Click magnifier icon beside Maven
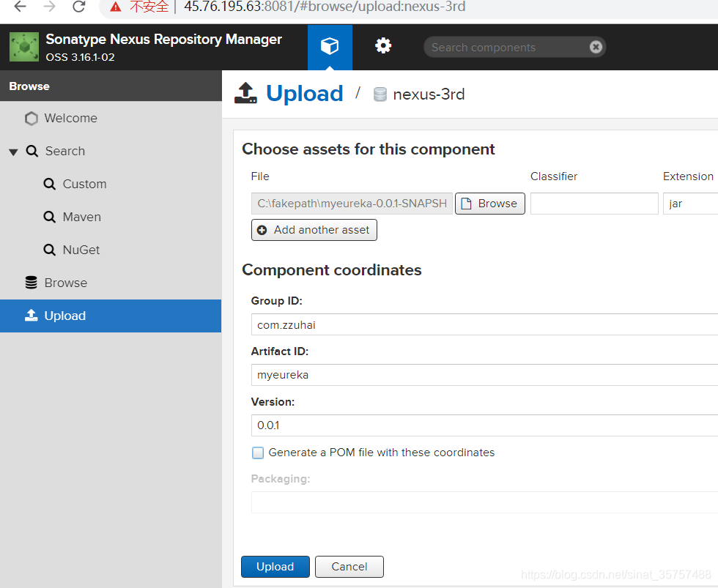The height and width of the screenshot is (588, 718). pos(50,217)
